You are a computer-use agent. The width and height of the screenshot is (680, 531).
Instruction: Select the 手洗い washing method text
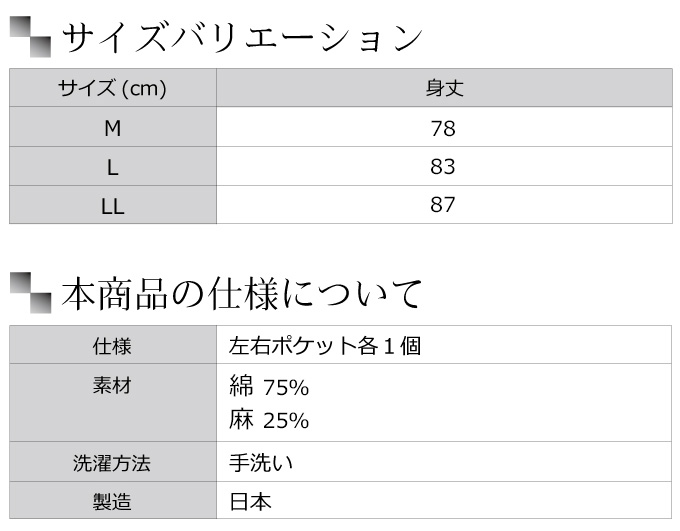tap(261, 463)
